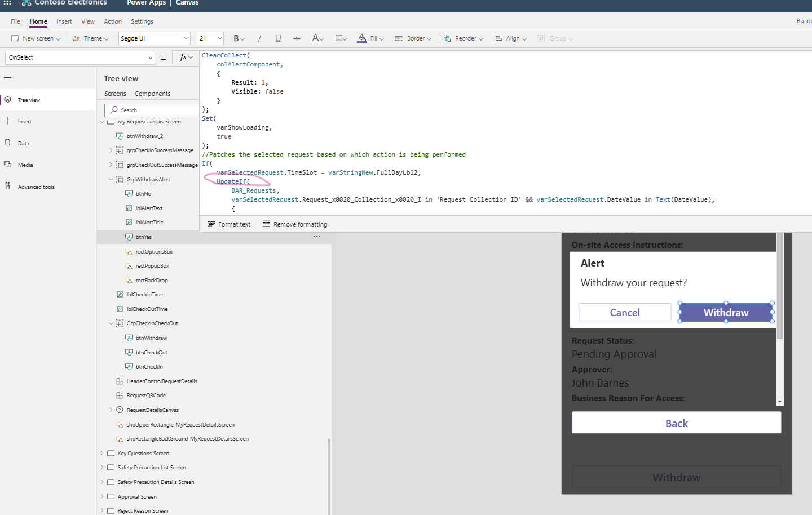This screenshot has width=812, height=515.
Task: Open the New screen dropdown
Action: pyautogui.click(x=36, y=38)
